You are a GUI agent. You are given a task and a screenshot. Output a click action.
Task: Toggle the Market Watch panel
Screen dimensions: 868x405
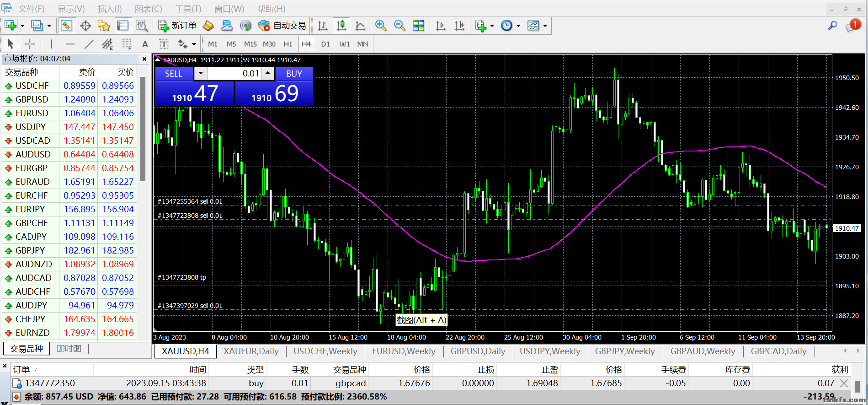pyautogui.click(x=66, y=26)
